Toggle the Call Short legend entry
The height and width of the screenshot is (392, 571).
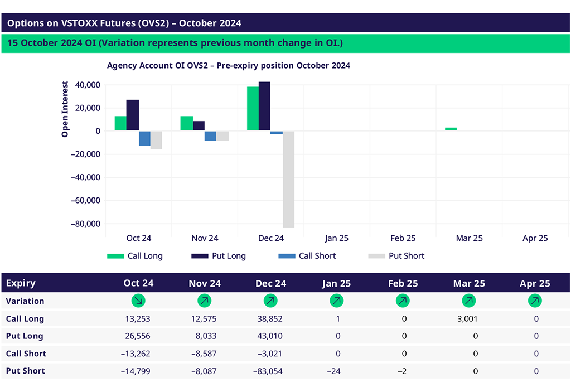coord(307,256)
